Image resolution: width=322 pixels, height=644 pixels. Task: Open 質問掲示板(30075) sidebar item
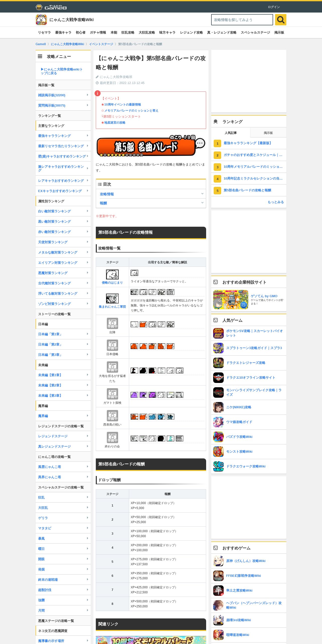tap(63, 105)
